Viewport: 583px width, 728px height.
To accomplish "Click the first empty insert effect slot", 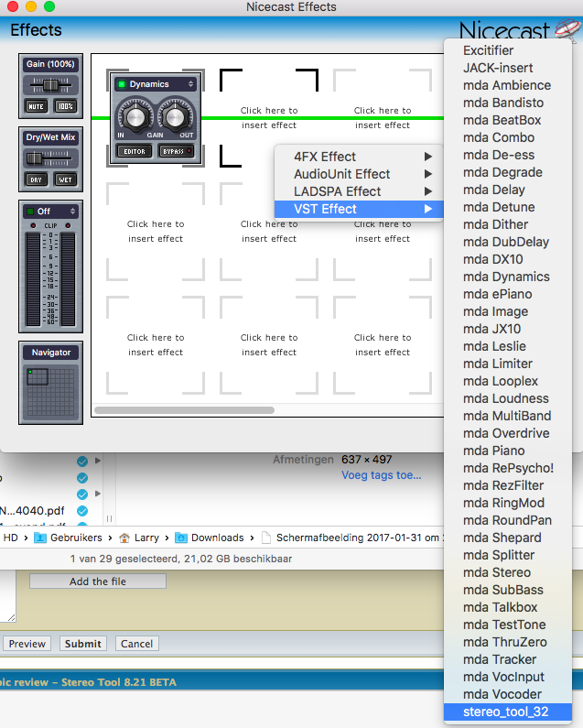I will [x=269, y=118].
